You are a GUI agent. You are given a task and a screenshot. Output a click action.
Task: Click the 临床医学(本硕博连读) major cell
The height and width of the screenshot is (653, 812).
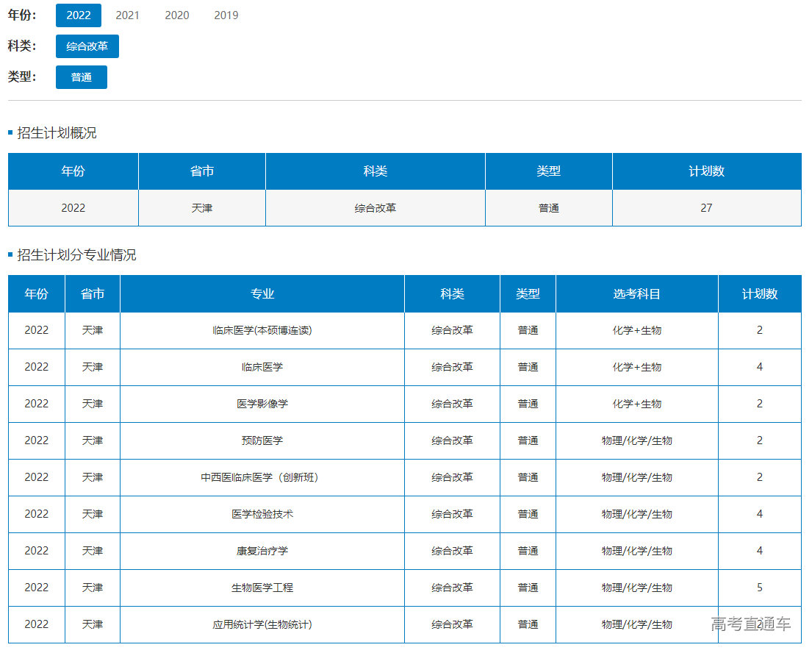[x=262, y=330]
